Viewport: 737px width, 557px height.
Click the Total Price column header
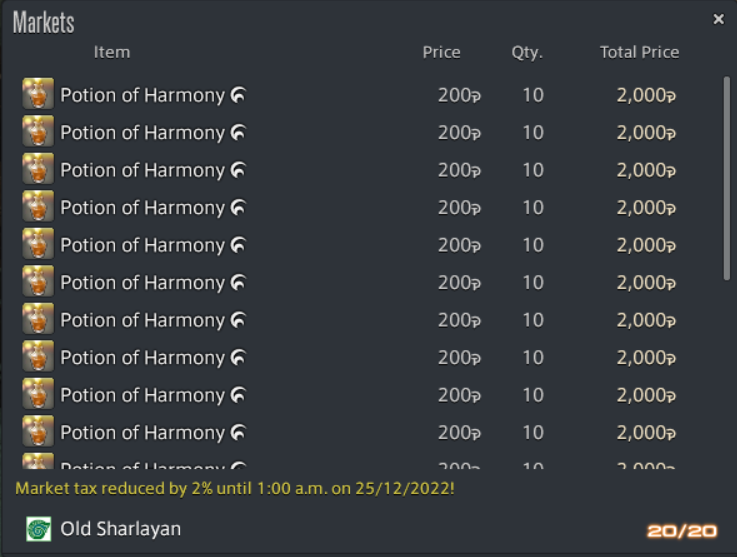639,52
